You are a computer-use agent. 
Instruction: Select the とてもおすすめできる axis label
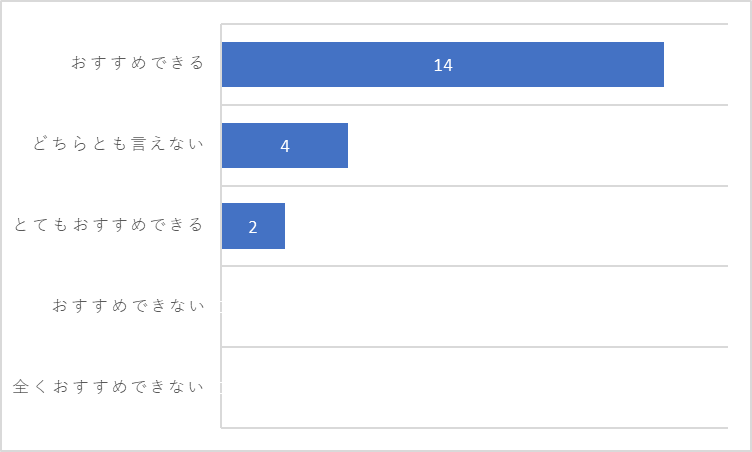tap(108, 225)
